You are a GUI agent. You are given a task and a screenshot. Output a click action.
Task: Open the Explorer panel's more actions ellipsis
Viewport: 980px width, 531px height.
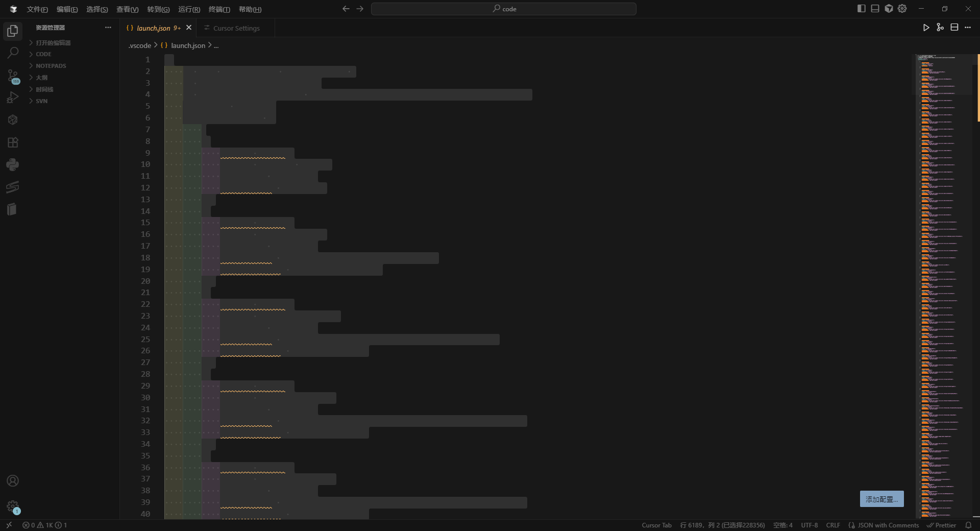tap(108, 28)
